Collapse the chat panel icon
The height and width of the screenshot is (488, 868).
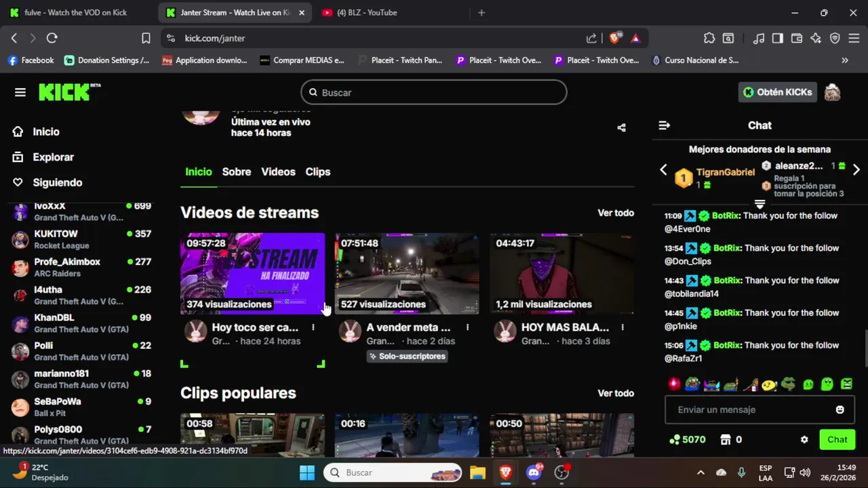point(665,125)
